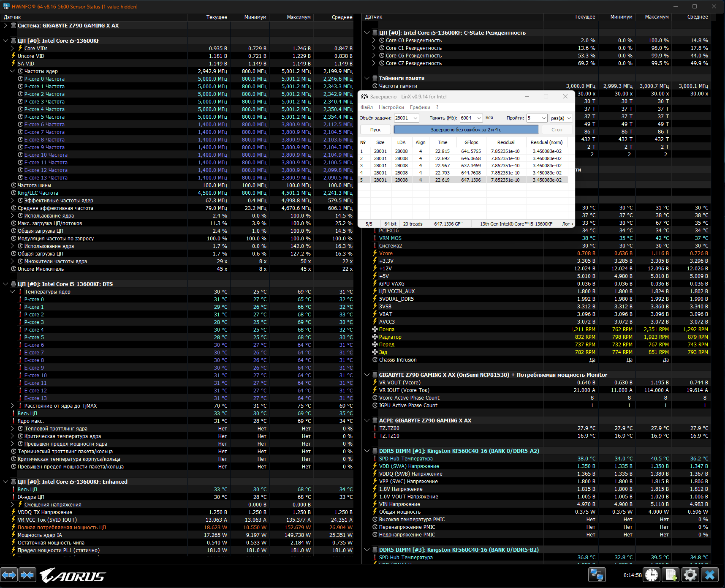Select the Предел мощности PL1 (статично) row
This screenshot has width=725, height=588.
[177, 550]
